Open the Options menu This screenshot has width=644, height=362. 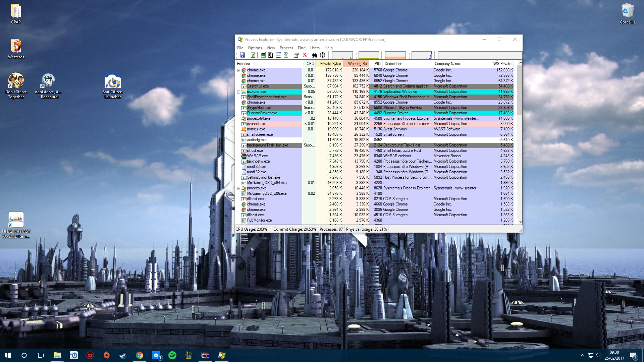click(x=255, y=48)
